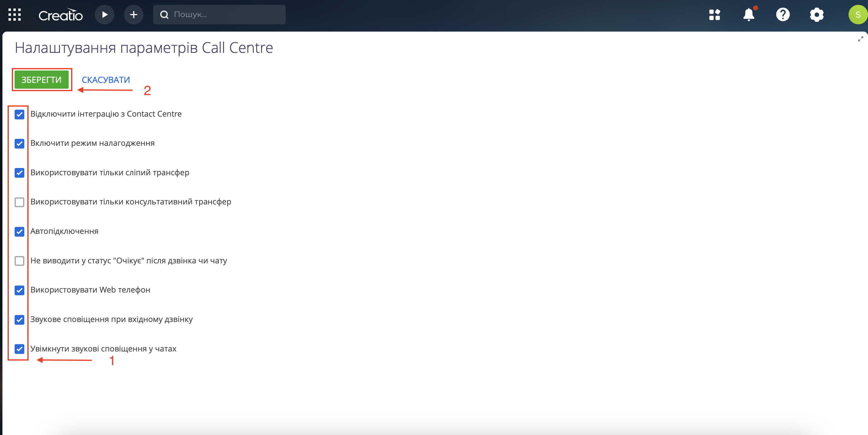Screen dimensions: 868x435
Task: Expand page to fullscreen icon
Action: pos(861,39)
